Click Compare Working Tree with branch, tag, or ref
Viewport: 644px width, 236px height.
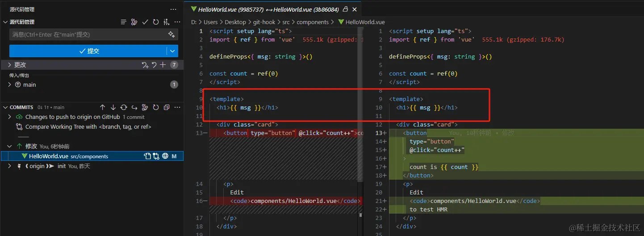(x=88, y=127)
